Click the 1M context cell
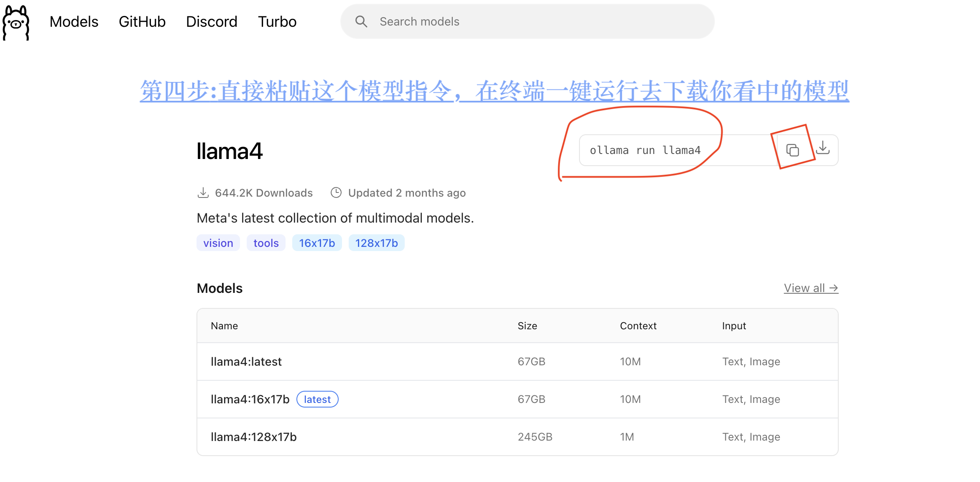This screenshot has height=482, width=980. [627, 437]
